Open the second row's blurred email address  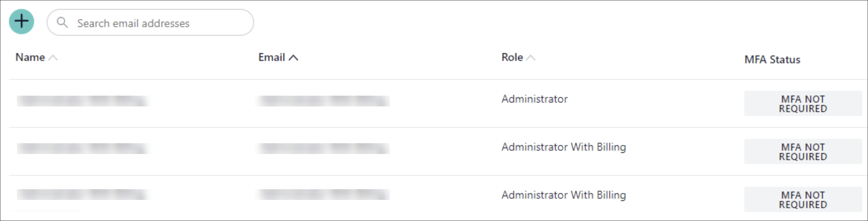pos(323,149)
